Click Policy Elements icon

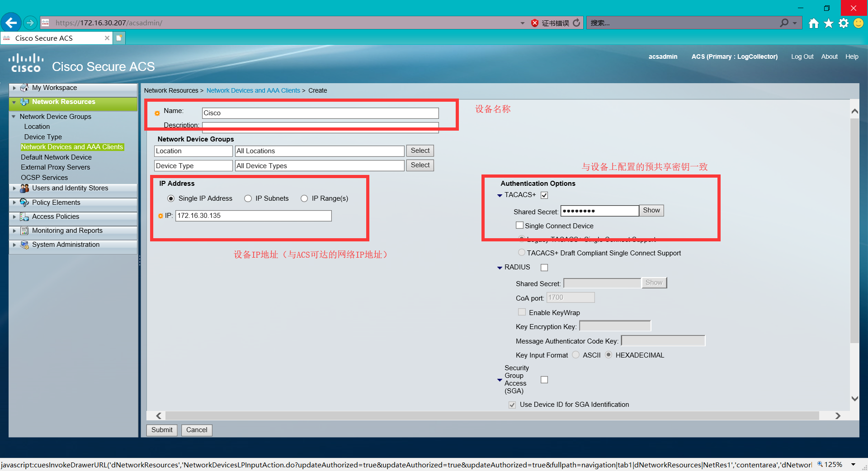[x=25, y=203]
